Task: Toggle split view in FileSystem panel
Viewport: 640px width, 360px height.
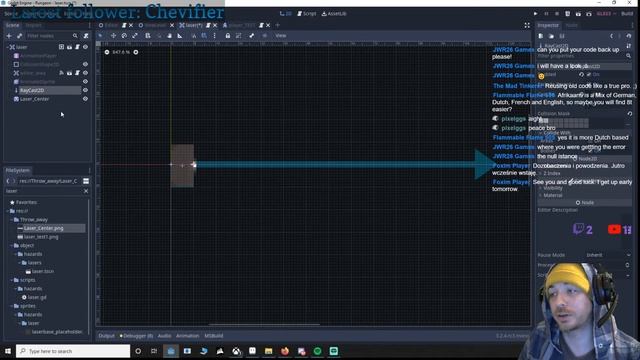Action: coord(86,181)
